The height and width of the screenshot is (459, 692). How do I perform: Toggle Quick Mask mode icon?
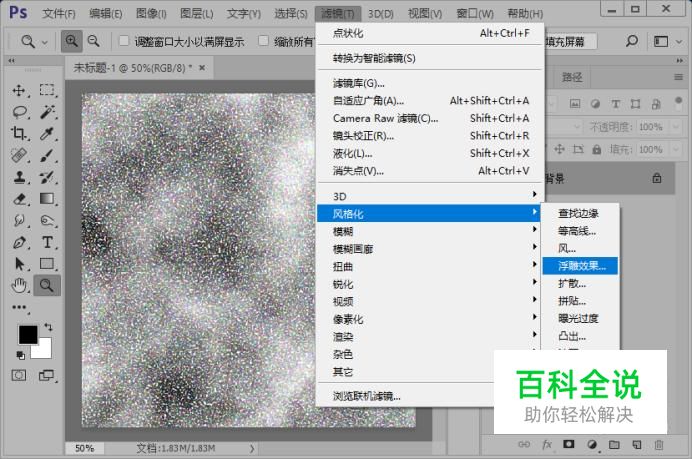coord(19,376)
